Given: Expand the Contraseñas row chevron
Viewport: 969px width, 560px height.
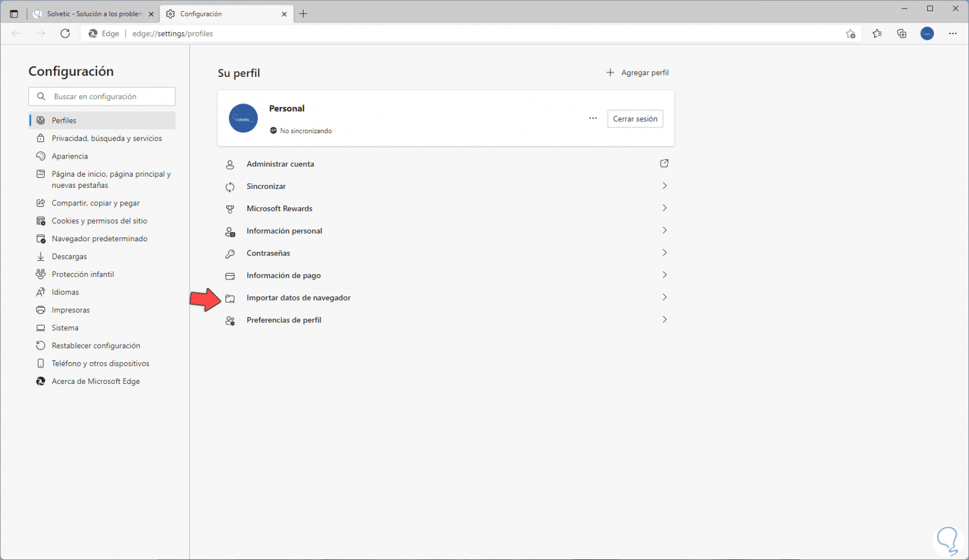Looking at the screenshot, I should click(x=664, y=253).
